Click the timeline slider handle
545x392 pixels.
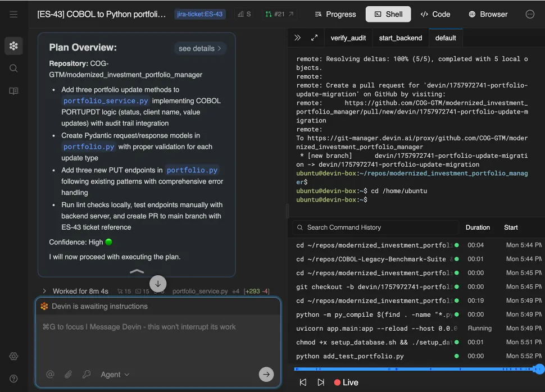(539, 369)
